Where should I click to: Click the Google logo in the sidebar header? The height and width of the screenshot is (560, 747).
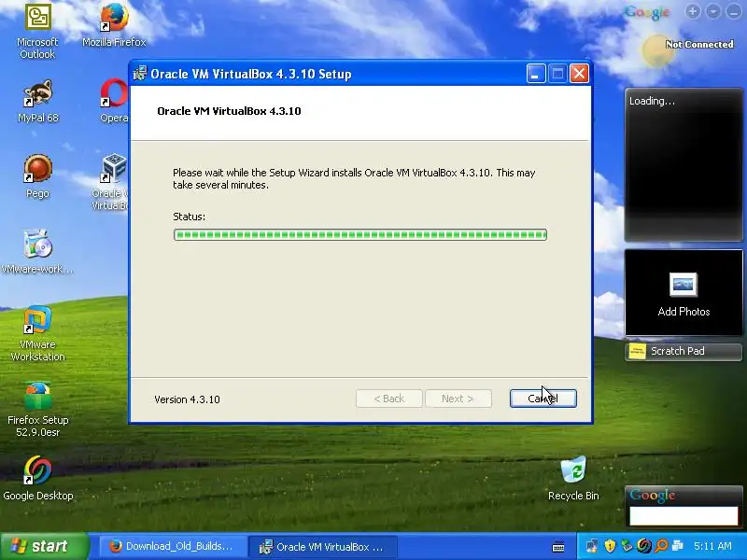tap(647, 12)
